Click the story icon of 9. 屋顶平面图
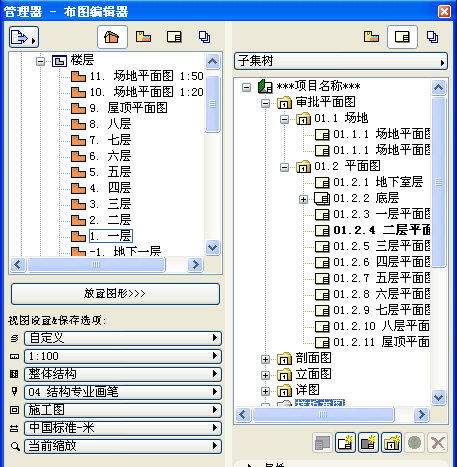This screenshot has height=467, width=457. click(78, 108)
